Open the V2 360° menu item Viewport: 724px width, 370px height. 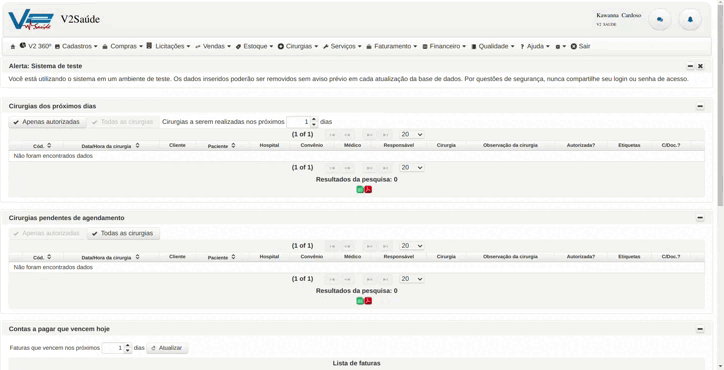tap(36, 46)
